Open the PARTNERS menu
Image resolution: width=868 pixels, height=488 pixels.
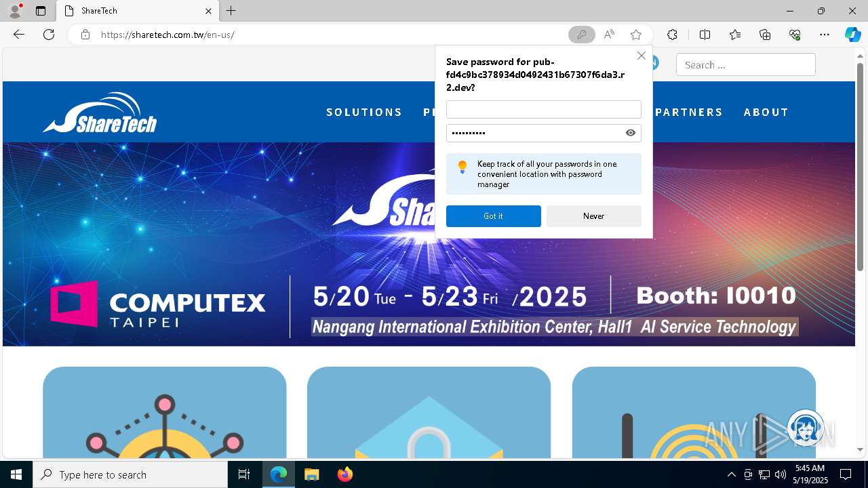689,113
